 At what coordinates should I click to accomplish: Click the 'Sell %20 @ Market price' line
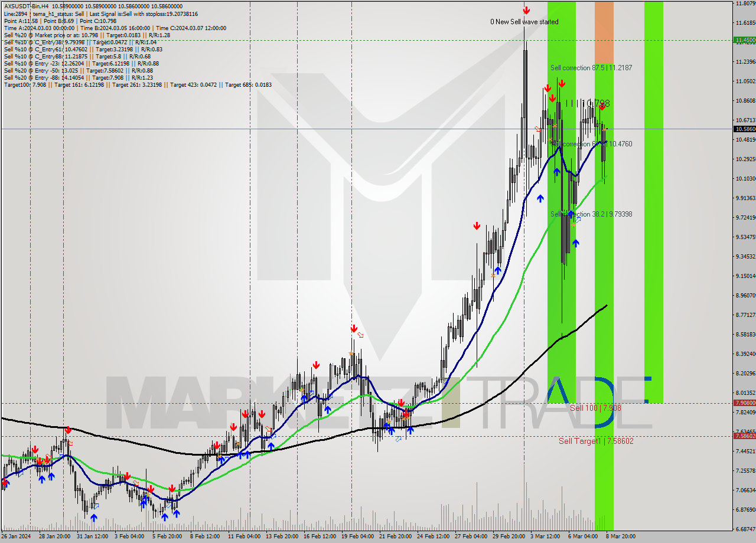tap(87, 35)
